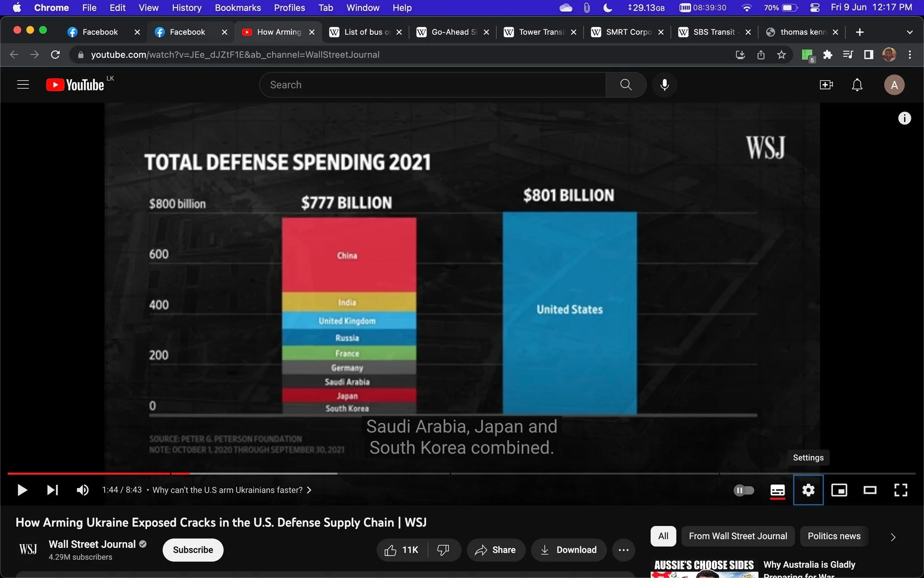Seek on the video progress bar

[462, 473]
